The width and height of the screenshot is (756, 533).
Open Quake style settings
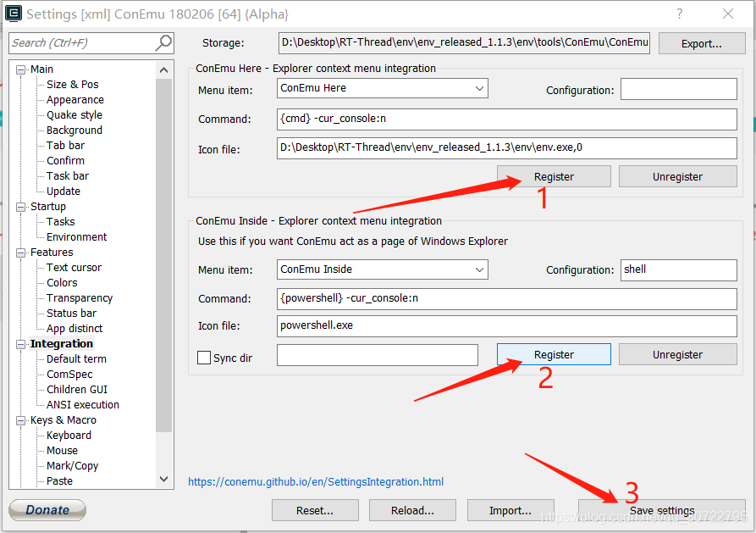(x=74, y=115)
